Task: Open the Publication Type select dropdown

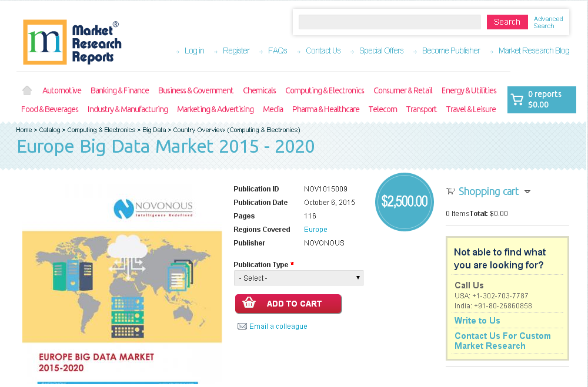Action: [299, 278]
